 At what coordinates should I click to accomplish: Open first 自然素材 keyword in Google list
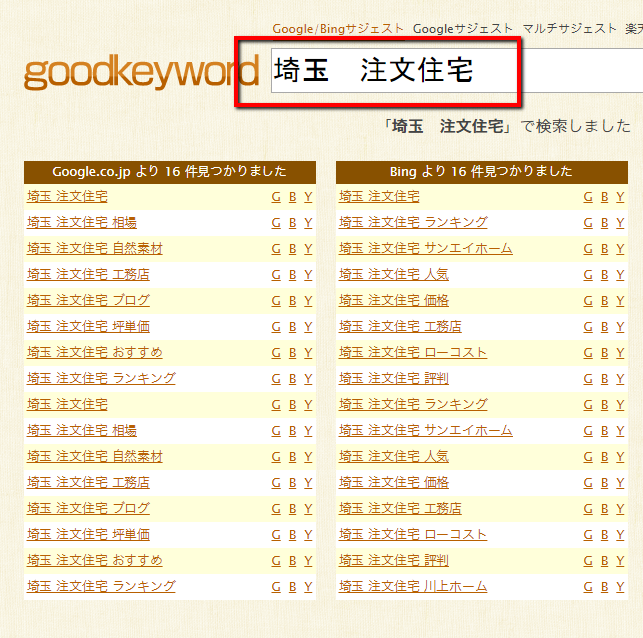pos(95,248)
